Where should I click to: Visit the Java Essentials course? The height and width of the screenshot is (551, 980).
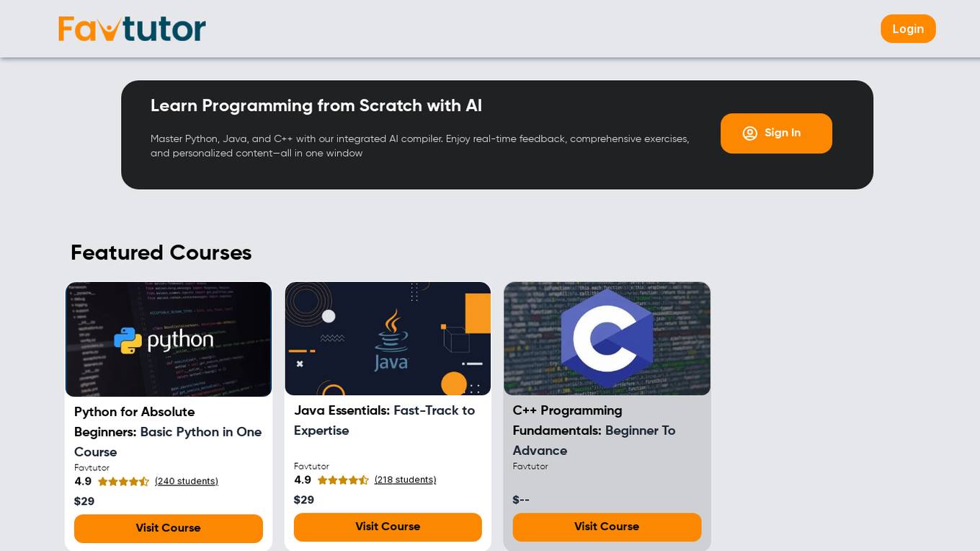click(388, 527)
